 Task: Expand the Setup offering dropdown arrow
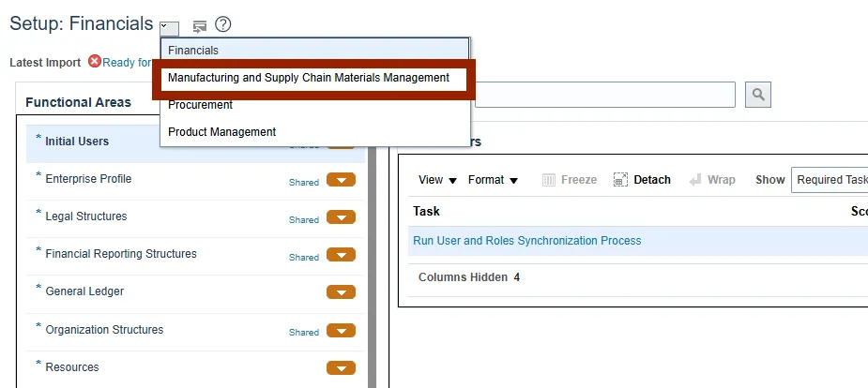click(169, 27)
